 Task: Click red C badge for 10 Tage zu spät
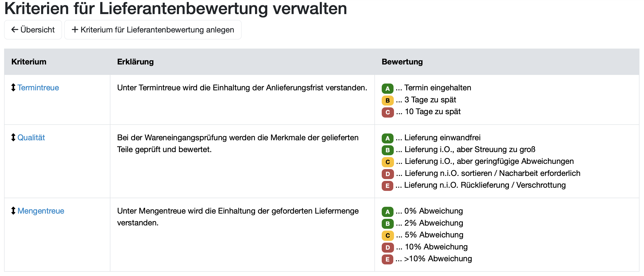click(x=387, y=112)
